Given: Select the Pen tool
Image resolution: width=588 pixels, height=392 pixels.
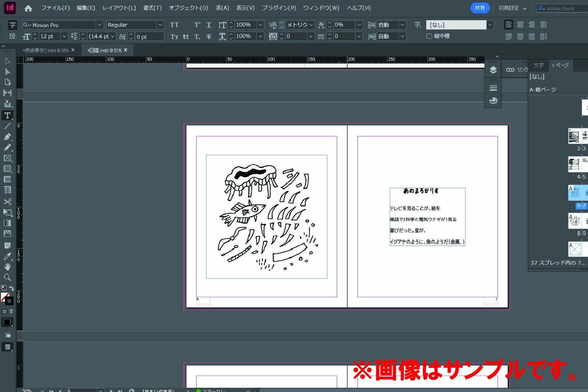Looking at the screenshot, I should pos(7,137).
